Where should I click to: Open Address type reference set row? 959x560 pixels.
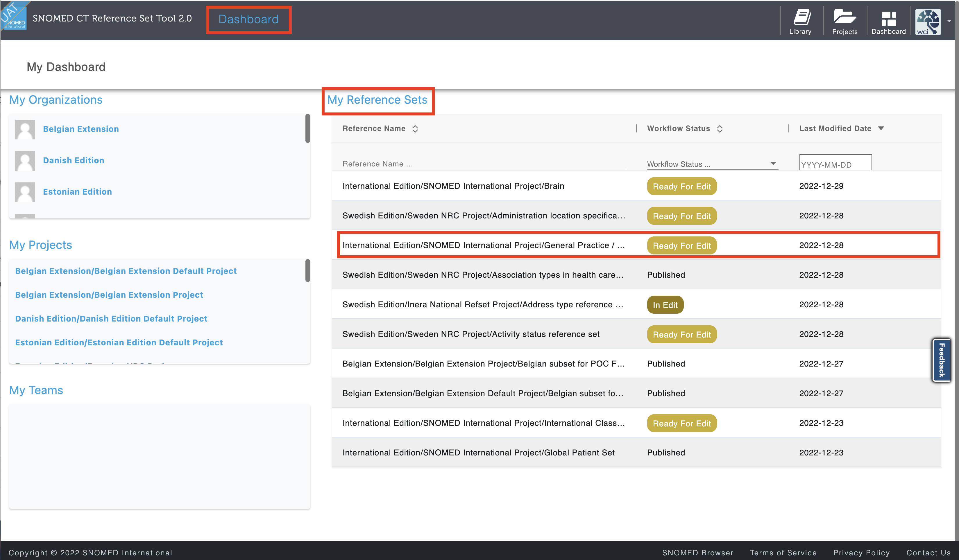(x=636, y=305)
